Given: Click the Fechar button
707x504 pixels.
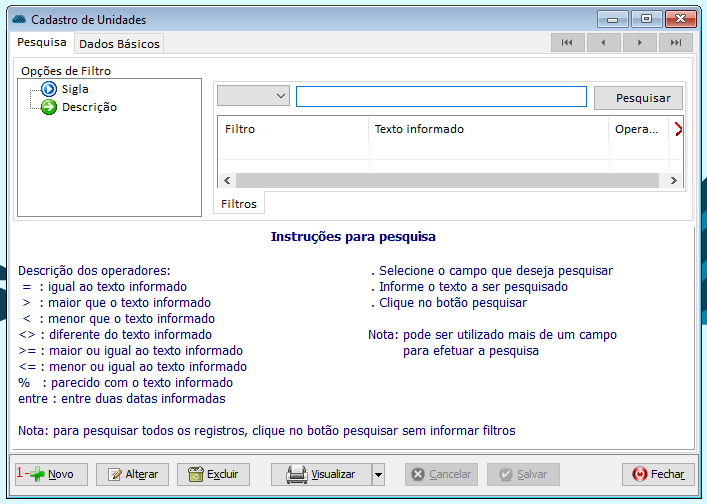Looking at the screenshot, I should tap(658, 474).
